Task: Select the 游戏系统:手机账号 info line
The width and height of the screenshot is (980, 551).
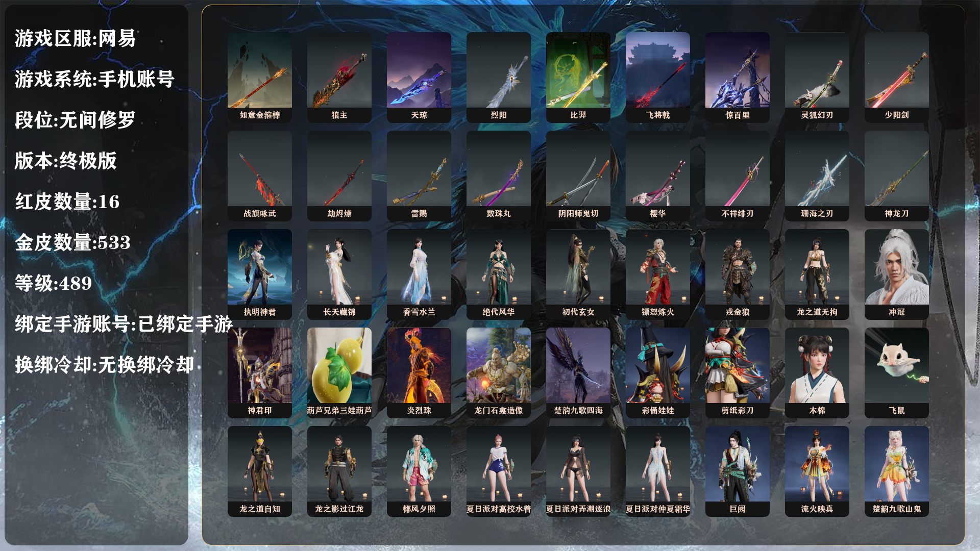Action: click(94, 80)
